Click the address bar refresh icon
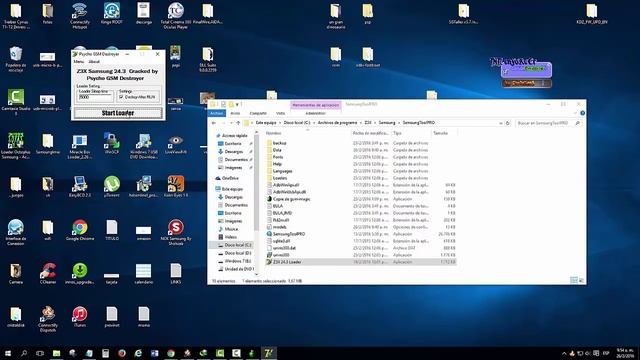Image resolution: width=640 pixels, height=360 pixels. [x=508, y=123]
